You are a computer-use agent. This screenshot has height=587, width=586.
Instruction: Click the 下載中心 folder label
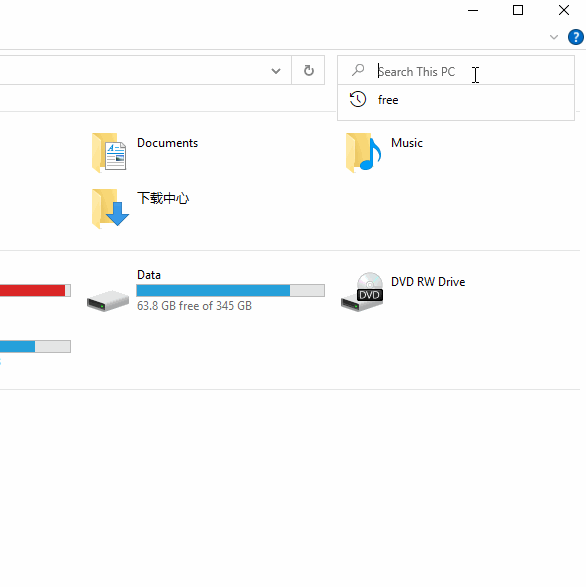(x=163, y=198)
